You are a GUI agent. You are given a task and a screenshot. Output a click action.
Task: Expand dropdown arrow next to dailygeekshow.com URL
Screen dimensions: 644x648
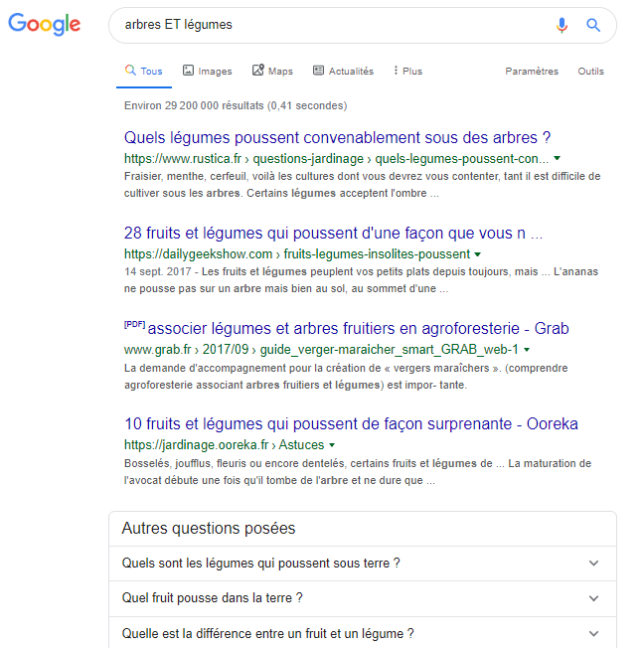[478, 254]
